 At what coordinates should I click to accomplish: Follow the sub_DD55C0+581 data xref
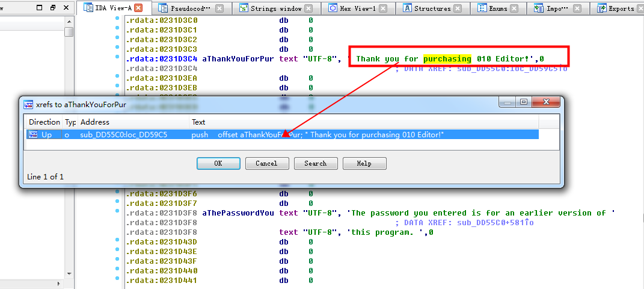(x=495, y=223)
